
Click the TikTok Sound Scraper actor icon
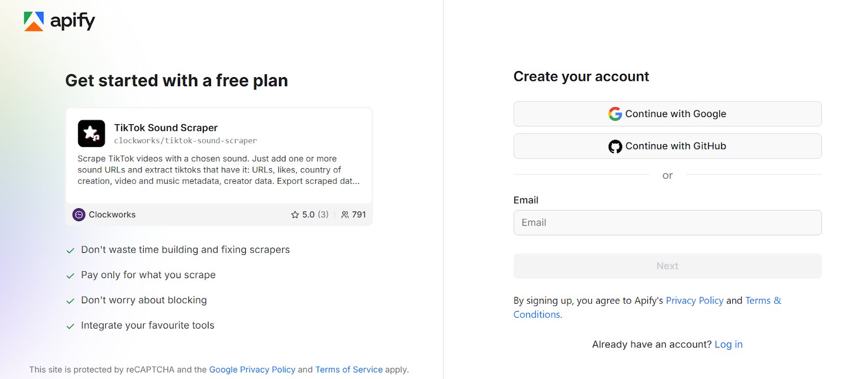(91, 133)
